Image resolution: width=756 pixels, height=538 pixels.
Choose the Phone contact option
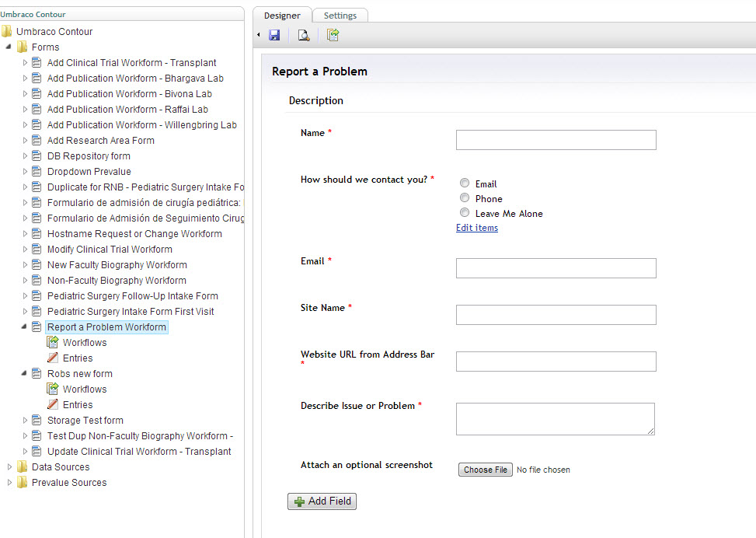(x=465, y=198)
